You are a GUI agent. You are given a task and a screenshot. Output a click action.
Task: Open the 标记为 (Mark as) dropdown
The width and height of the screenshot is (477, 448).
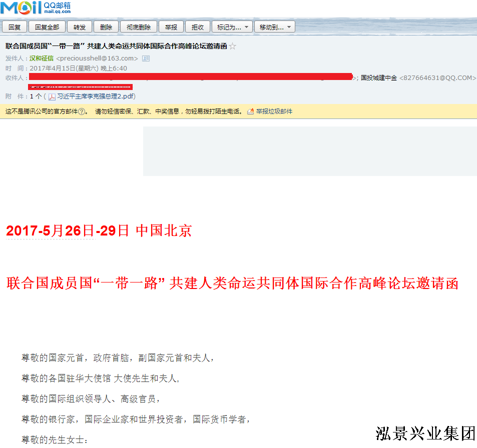click(231, 27)
